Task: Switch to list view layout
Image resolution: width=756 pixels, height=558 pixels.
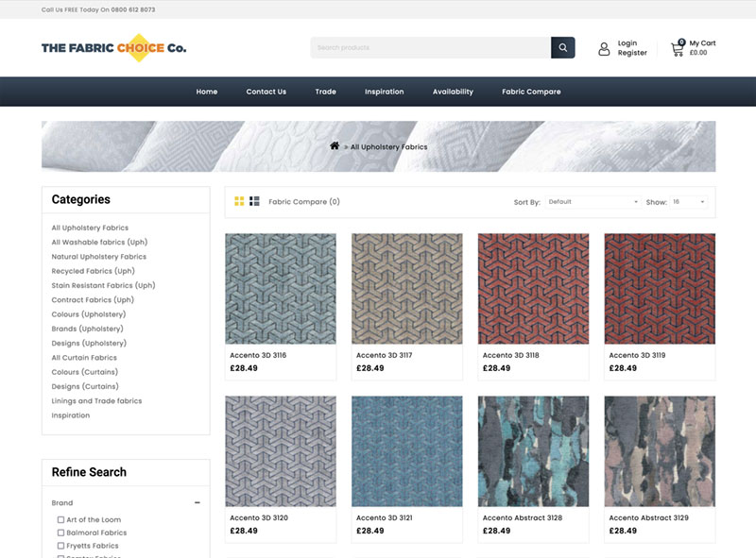Action: pyautogui.click(x=254, y=201)
